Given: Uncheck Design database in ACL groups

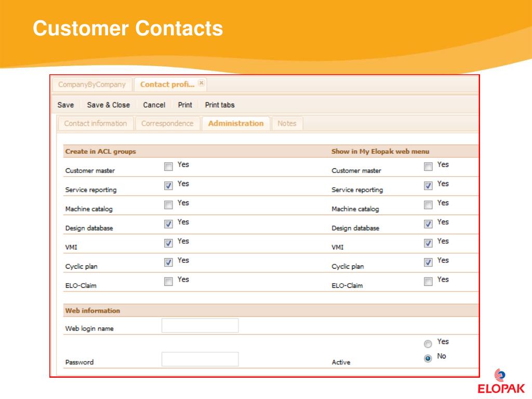Looking at the screenshot, I should point(168,224).
